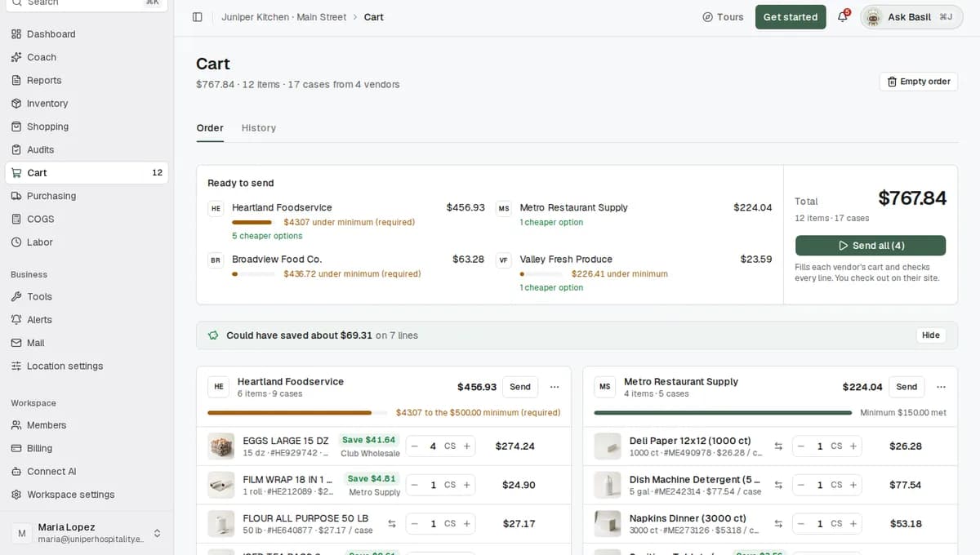980x555 pixels.
Task: Send the Metro Restaurant Supply order
Action: pos(906,387)
